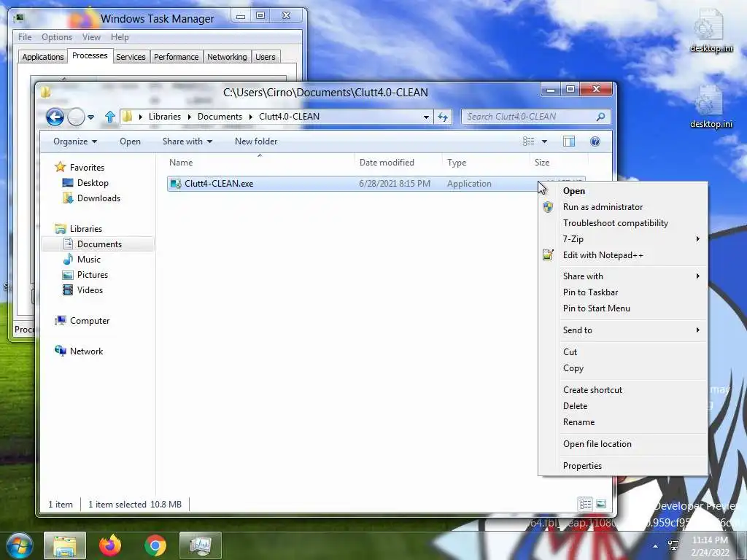The height and width of the screenshot is (560, 747).
Task: Open recent pages dropdown next to Forward
Action: coord(90,117)
